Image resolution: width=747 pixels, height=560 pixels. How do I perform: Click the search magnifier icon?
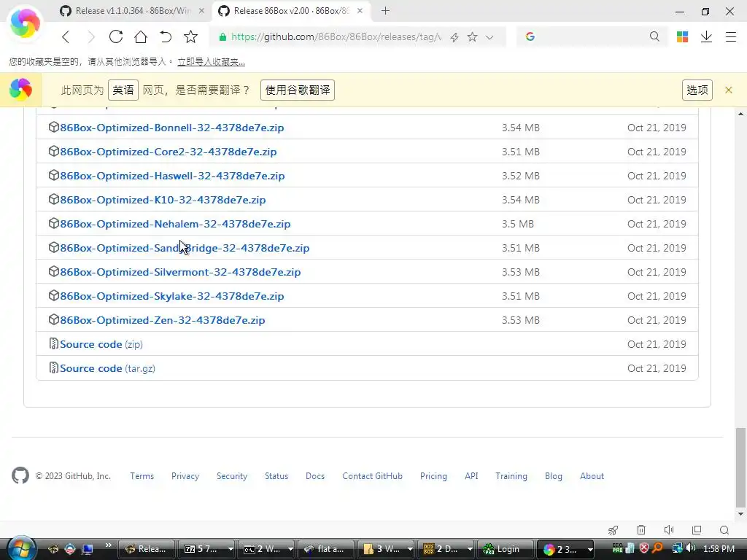coord(654,36)
